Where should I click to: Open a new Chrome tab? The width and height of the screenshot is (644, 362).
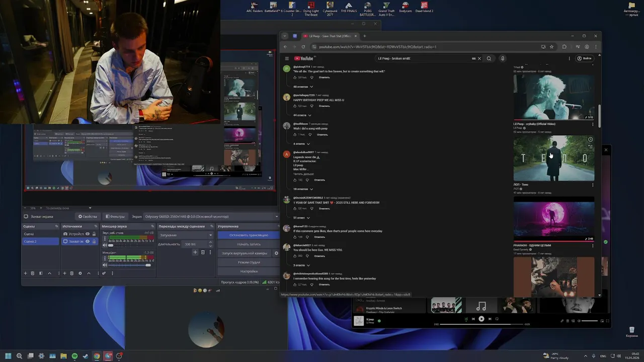point(365,36)
